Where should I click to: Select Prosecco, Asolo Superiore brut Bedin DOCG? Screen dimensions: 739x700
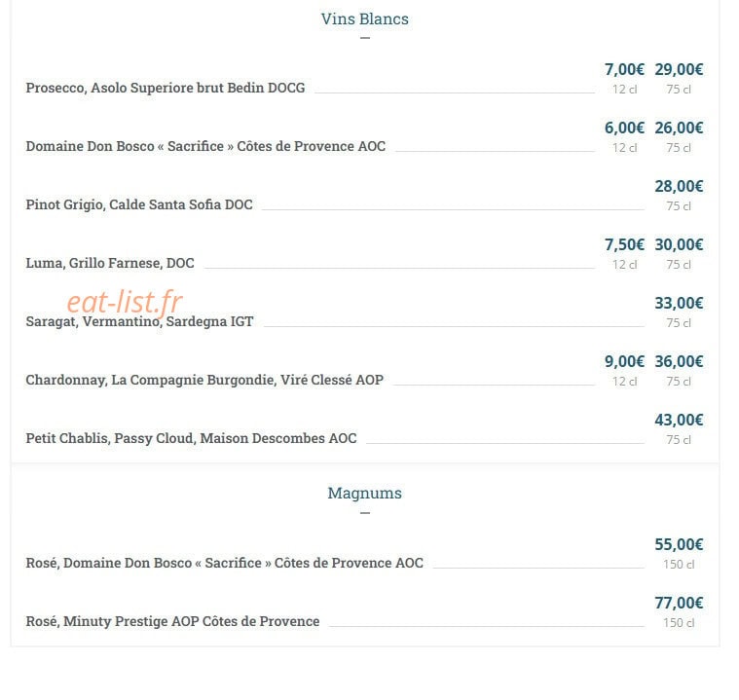(x=166, y=88)
